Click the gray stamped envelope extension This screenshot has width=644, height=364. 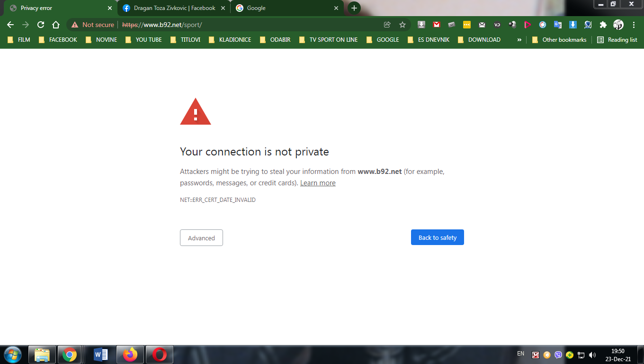click(452, 25)
